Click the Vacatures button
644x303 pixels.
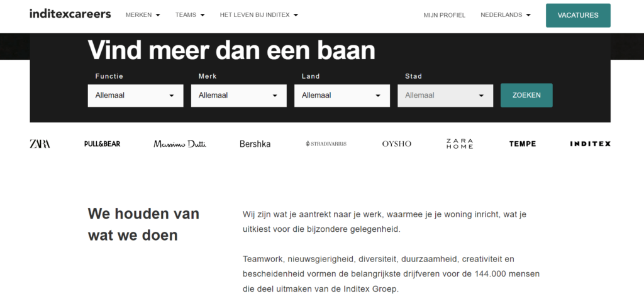point(578,16)
